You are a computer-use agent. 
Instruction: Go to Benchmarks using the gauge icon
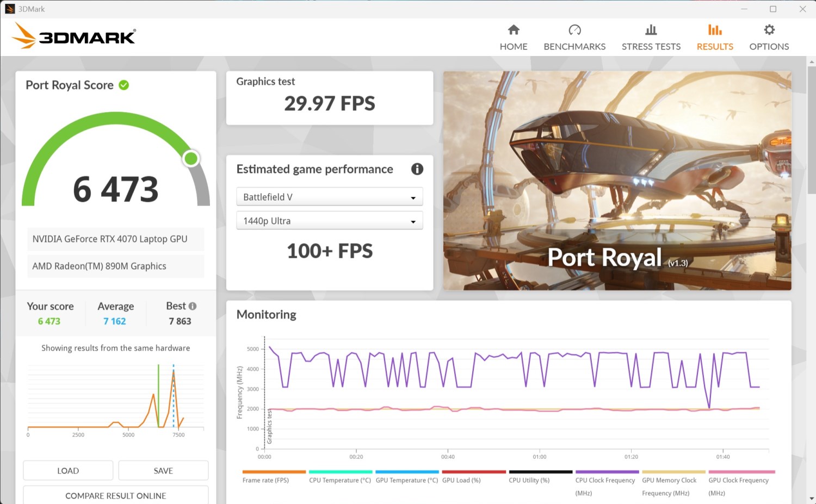(x=574, y=30)
